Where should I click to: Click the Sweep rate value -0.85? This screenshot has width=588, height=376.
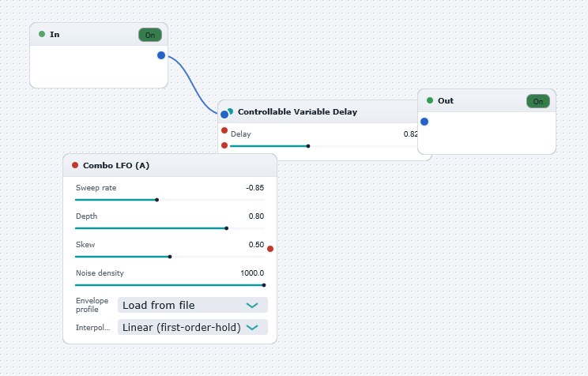[255, 188]
